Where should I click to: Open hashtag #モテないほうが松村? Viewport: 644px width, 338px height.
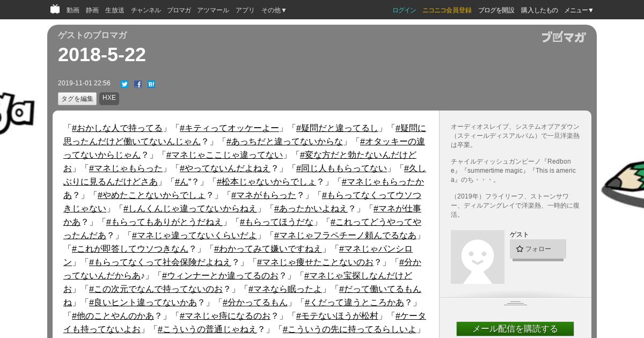337,315
